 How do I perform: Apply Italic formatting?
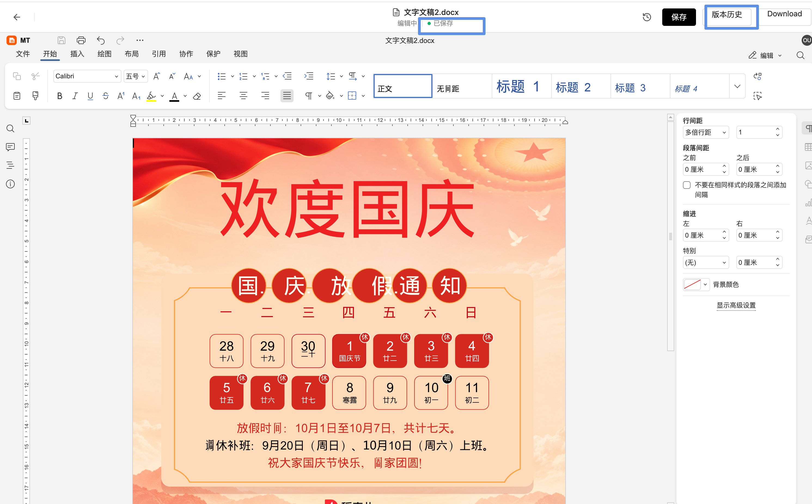tap(75, 96)
